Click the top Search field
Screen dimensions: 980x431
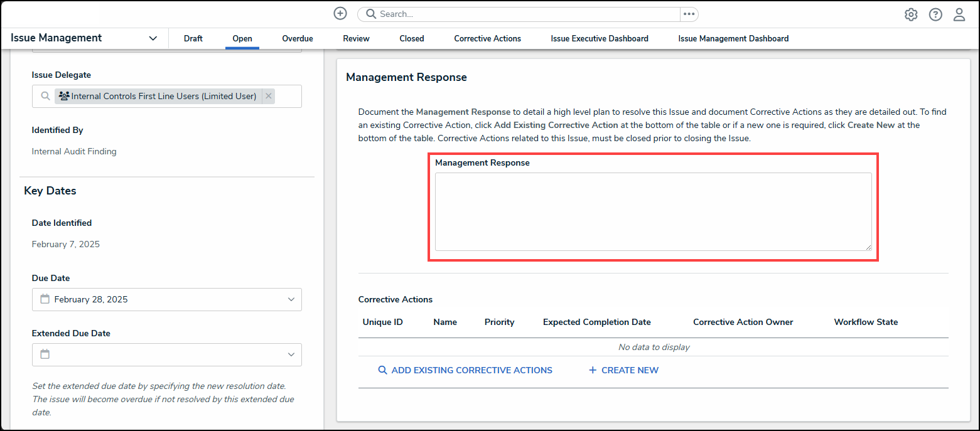point(521,14)
